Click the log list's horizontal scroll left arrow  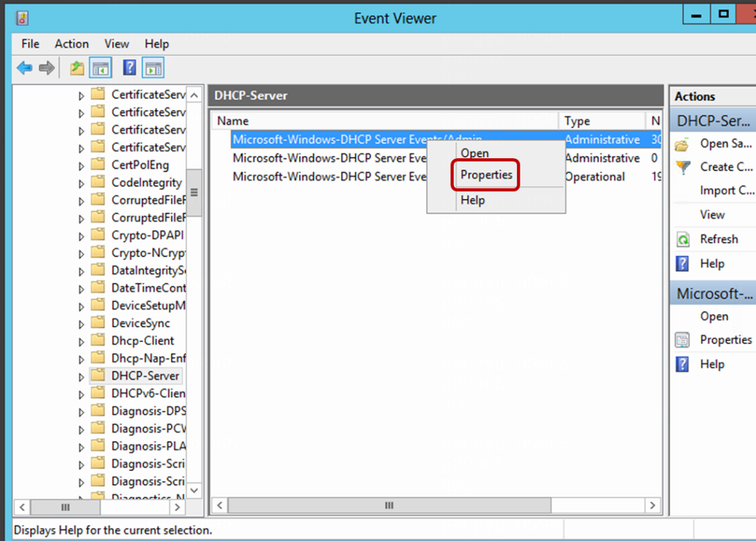click(x=220, y=506)
